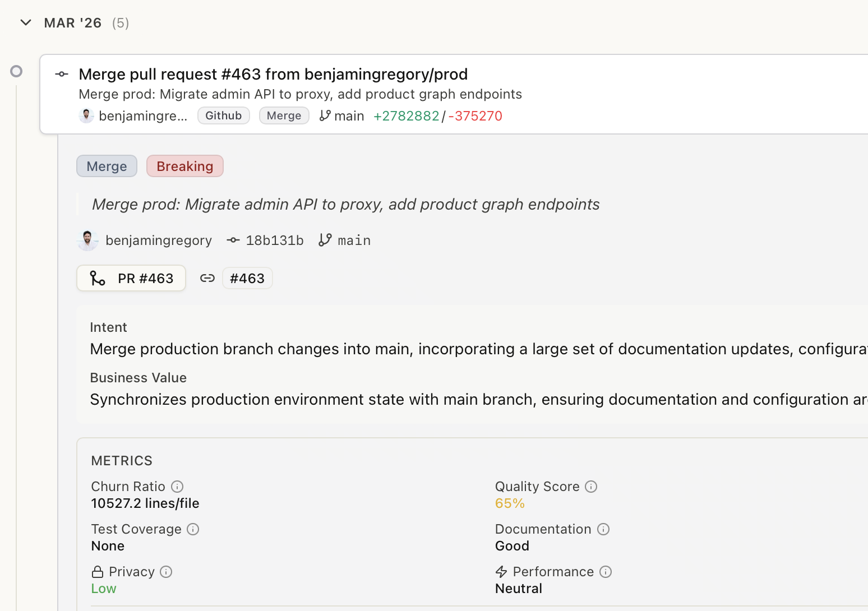
Task: Click the Test Coverage info icon
Action: click(193, 529)
